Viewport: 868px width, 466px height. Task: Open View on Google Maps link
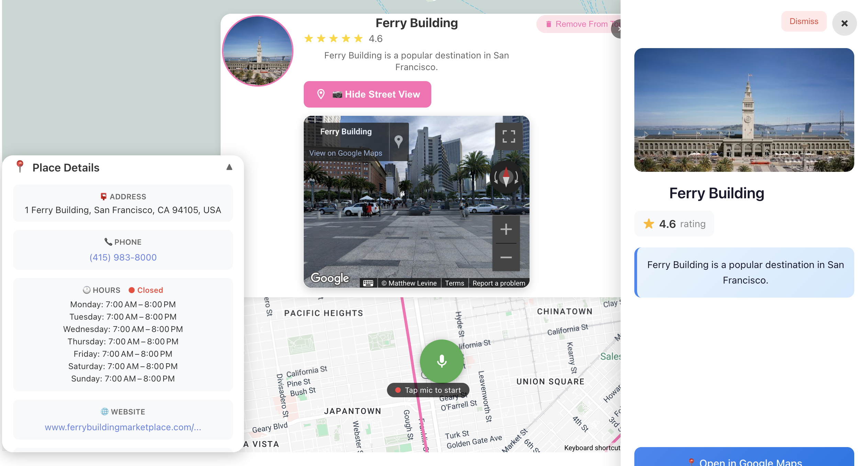pyautogui.click(x=345, y=153)
